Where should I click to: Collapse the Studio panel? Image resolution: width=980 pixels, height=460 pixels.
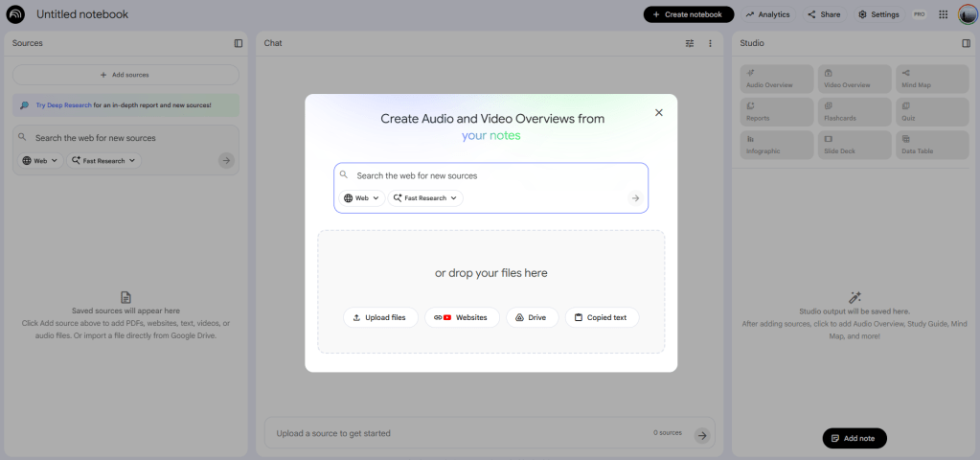click(966, 43)
